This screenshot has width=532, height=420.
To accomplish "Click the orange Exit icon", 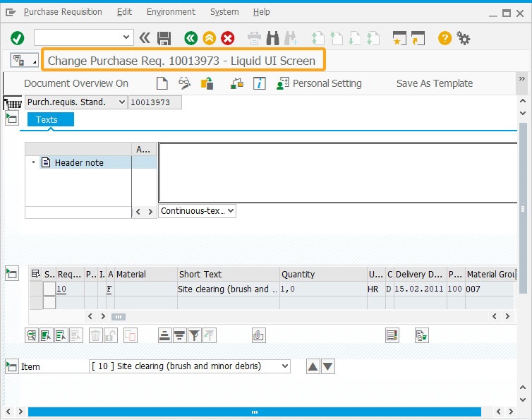I will point(210,38).
